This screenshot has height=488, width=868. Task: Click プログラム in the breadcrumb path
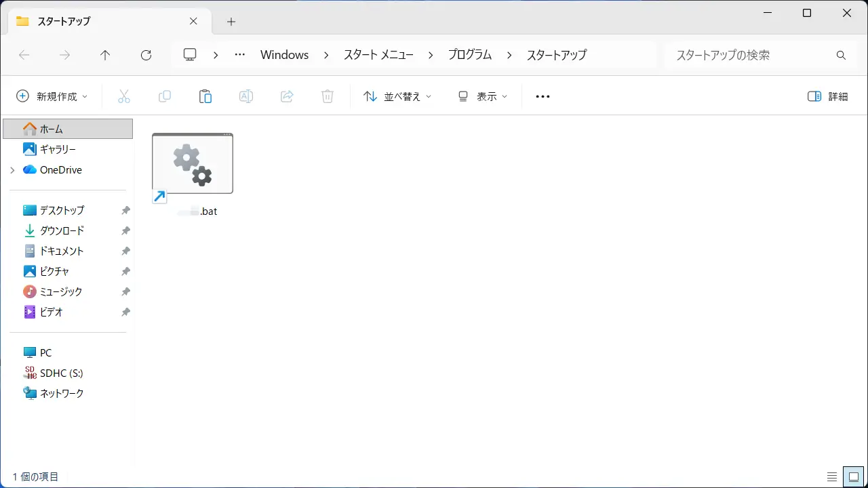pyautogui.click(x=469, y=56)
